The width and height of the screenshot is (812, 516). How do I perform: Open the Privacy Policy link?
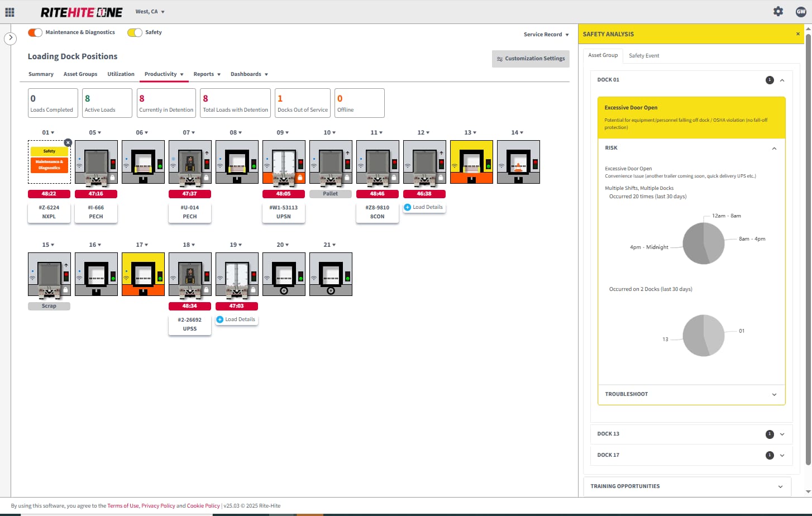pyautogui.click(x=158, y=506)
